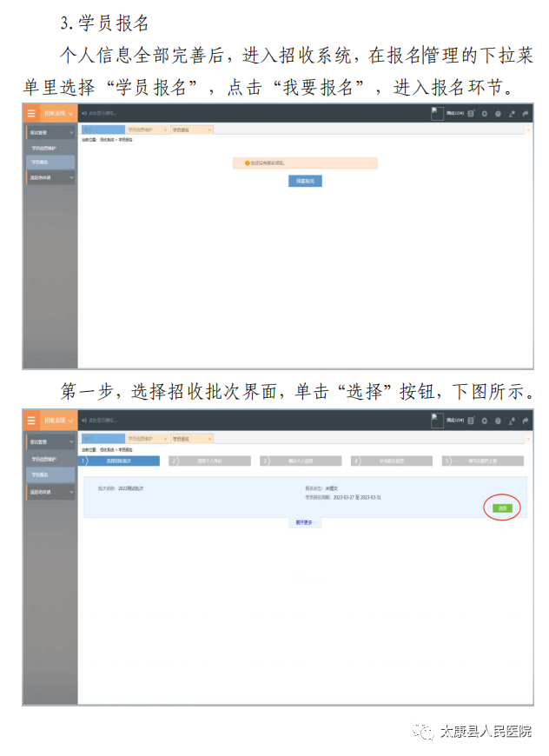Close the 学员信息维护 tab in the upper screenshot
Image resolution: width=549 pixels, height=756 pixels.
point(165,130)
